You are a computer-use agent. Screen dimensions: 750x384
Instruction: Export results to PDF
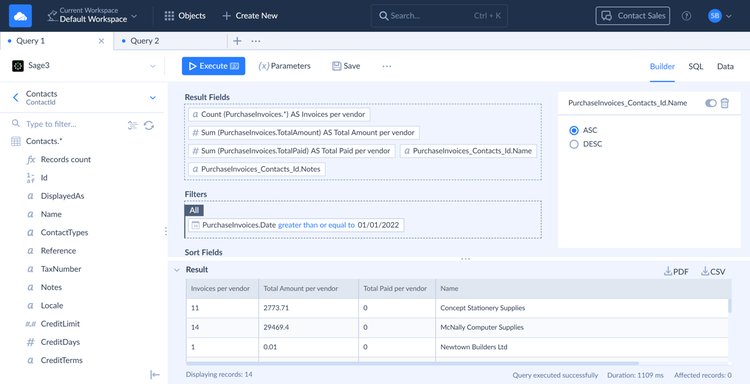pos(676,272)
